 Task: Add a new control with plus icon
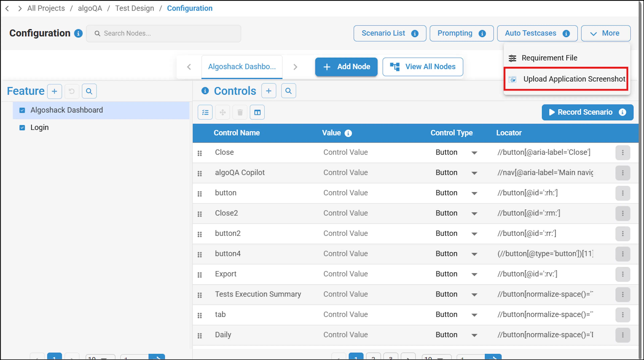[x=269, y=91]
